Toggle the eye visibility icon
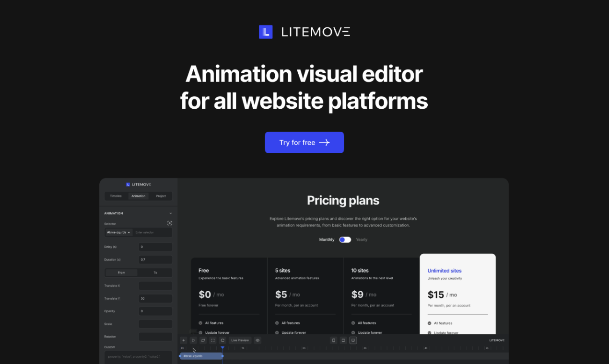Viewport: 609px width, 364px height. pyautogui.click(x=258, y=340)
